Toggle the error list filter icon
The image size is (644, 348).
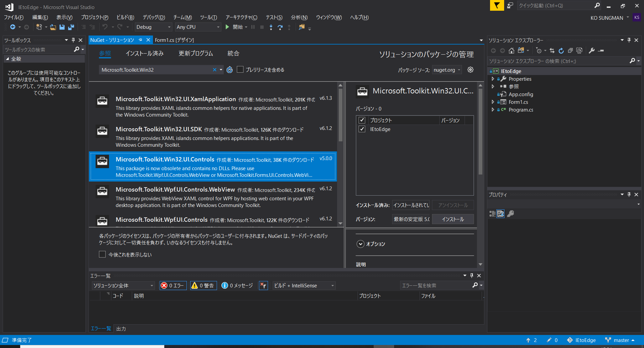(x=263, y=285)
